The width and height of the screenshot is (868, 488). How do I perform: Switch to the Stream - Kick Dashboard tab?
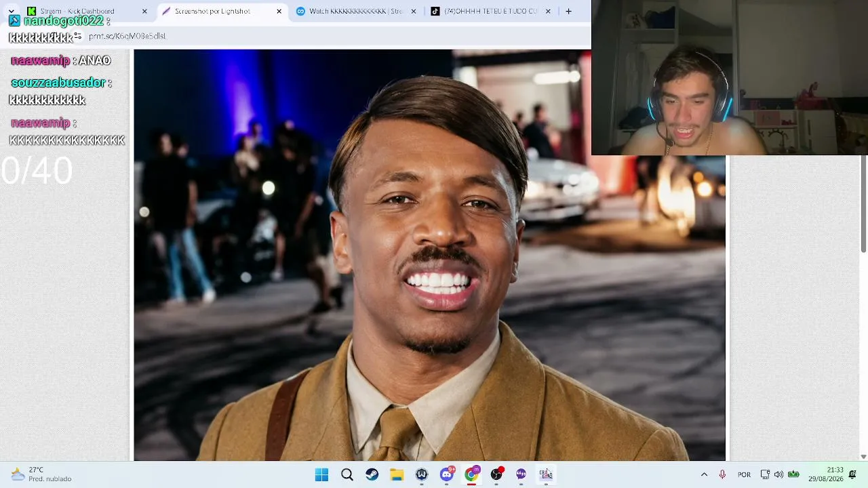click(x=87, y=11)
